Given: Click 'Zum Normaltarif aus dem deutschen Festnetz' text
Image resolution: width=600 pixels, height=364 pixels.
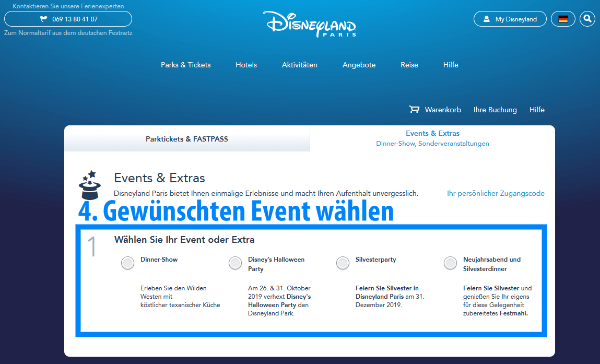Looking at the screenshot, I should coord(68,33).
